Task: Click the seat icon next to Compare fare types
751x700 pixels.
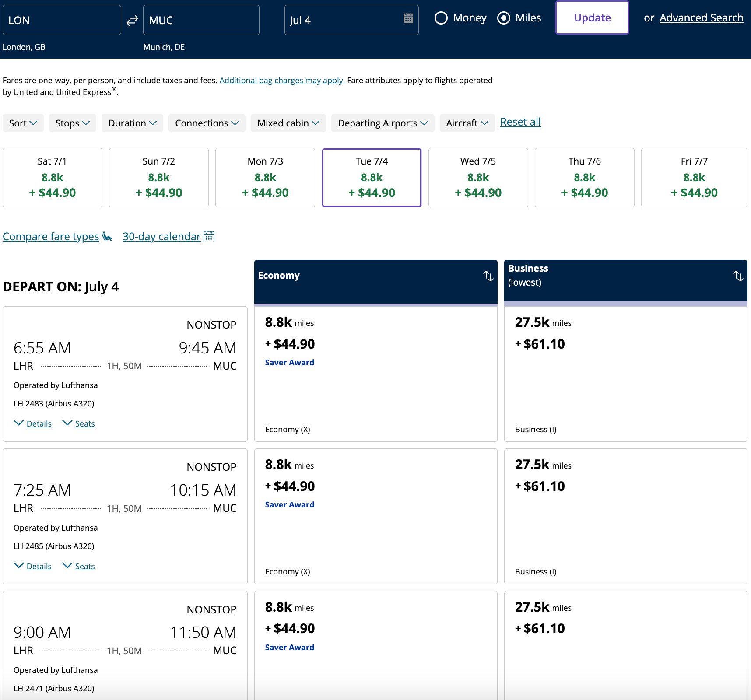Action: tap(106, 236)
